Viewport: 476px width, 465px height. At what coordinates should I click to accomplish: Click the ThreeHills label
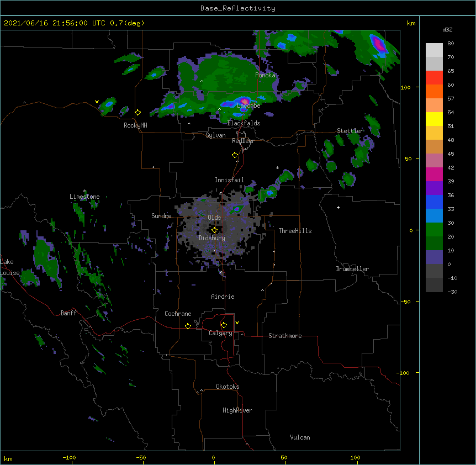point(295,231)
